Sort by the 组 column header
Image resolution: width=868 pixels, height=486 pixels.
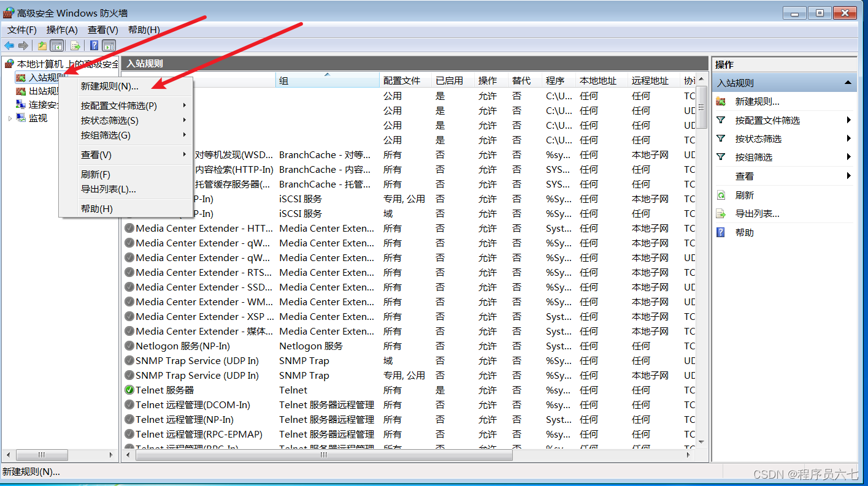click(327, 80)
